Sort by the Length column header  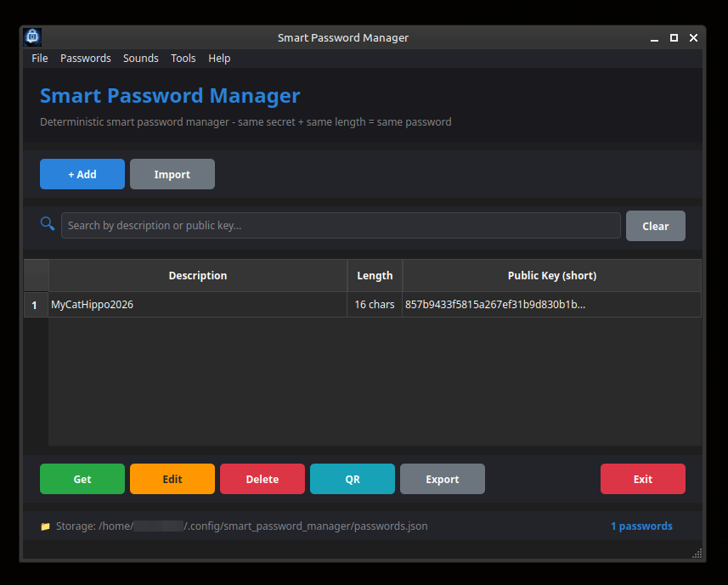click(375, 276)
